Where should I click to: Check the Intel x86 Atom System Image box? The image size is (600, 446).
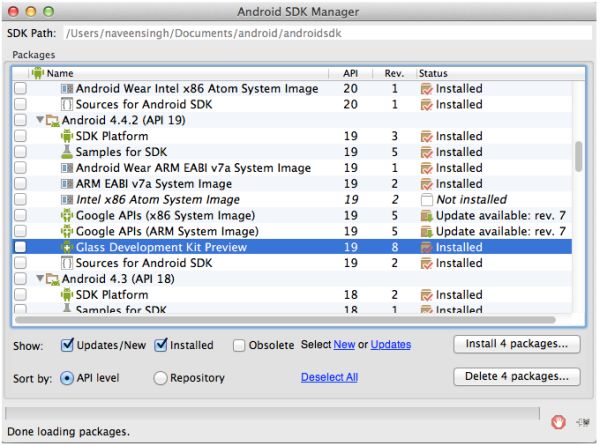coord(20,200)
